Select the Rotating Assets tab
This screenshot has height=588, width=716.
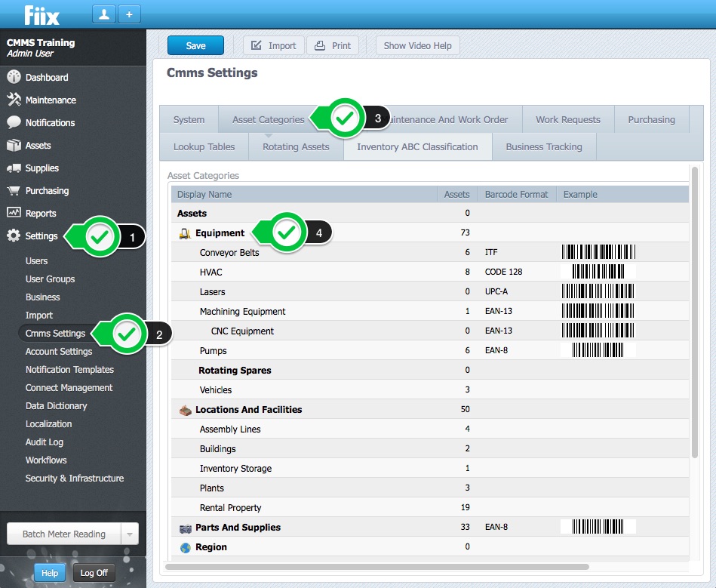point(296,146)
